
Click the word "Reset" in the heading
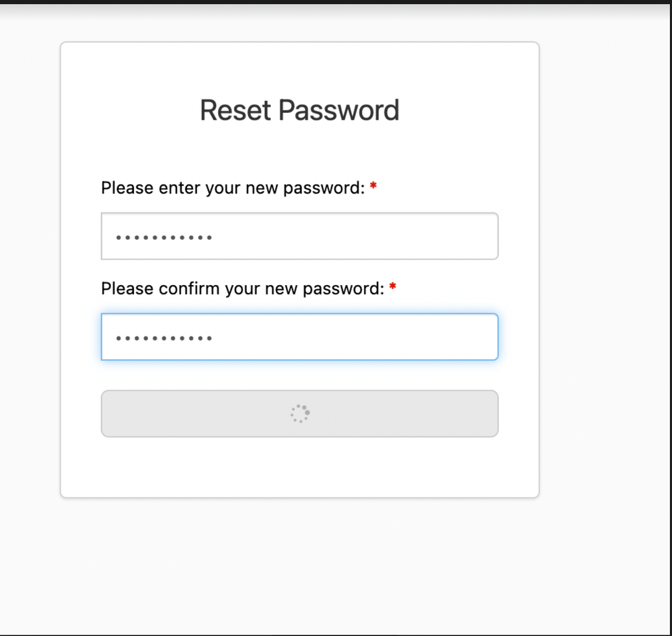(x=235, y=110)
